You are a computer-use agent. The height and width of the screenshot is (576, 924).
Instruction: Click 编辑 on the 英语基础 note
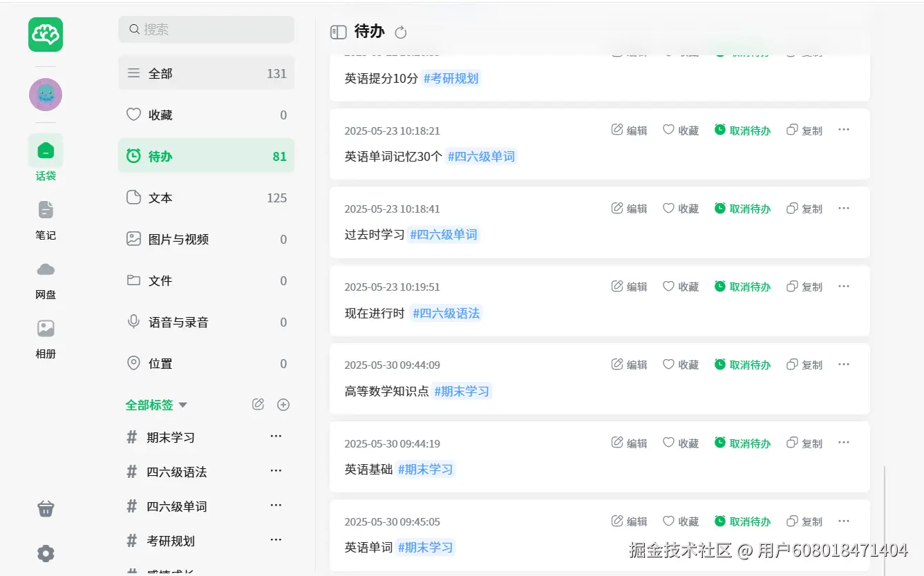[630, 443]
